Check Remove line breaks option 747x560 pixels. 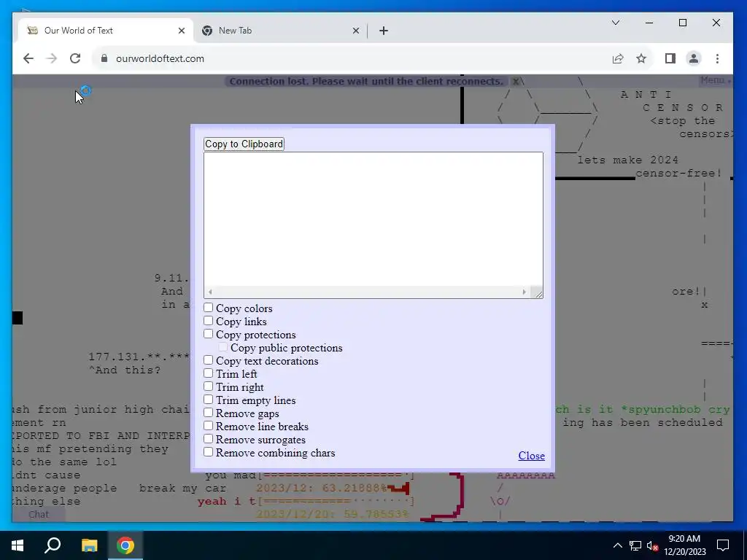pos(208,426)
